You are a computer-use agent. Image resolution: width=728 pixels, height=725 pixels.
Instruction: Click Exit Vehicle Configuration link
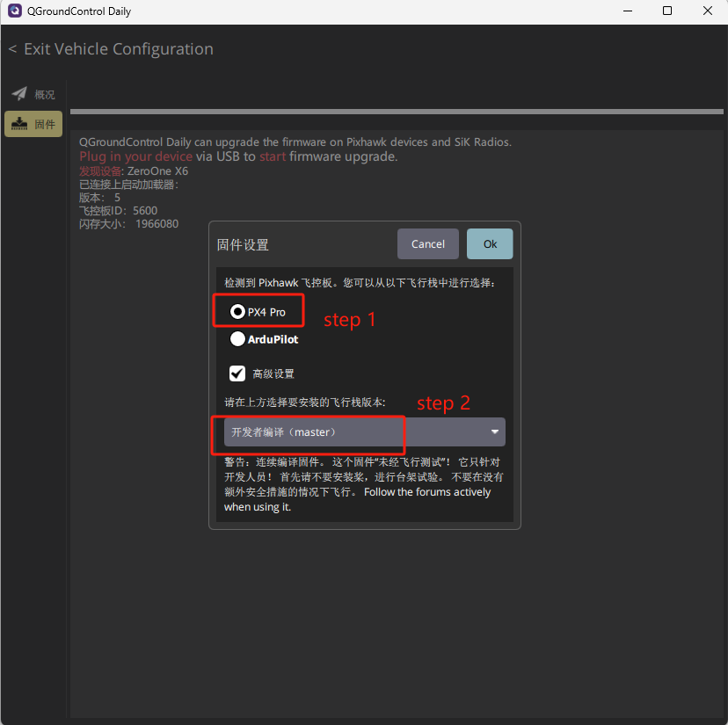click(x=119, y=48)
